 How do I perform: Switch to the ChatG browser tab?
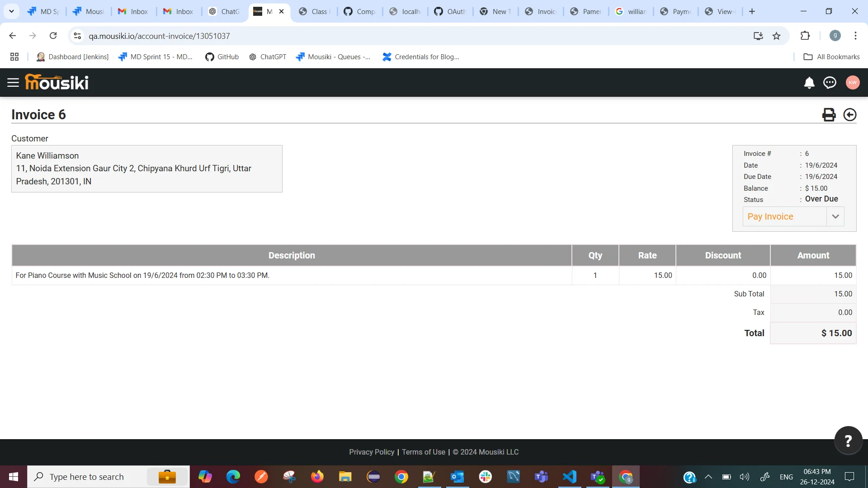click(x=225, y=12)
